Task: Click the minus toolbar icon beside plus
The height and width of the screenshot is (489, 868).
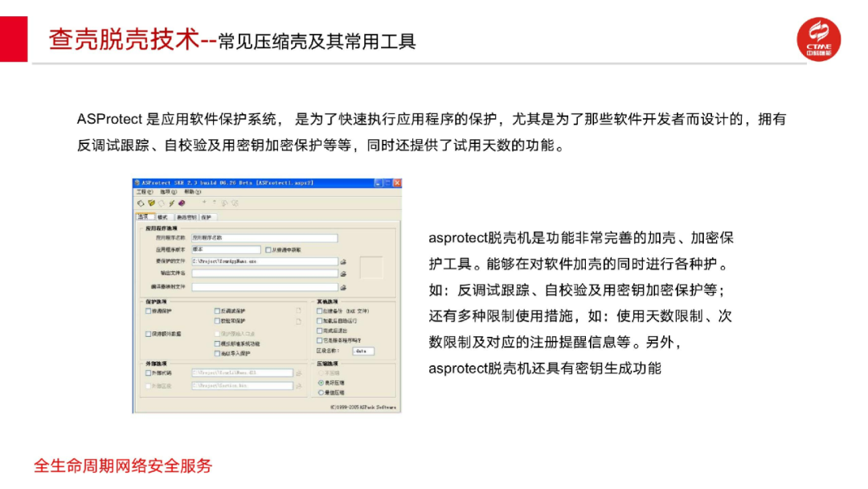Action: point(215,203)
